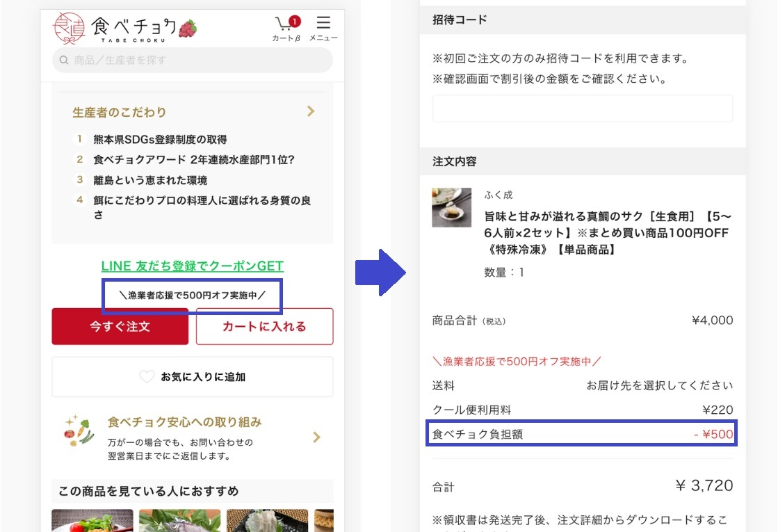Viewport: 778px width, 532px height.
Task: Click the 数量:1 quantity text
Action: (x=503, y=273)
